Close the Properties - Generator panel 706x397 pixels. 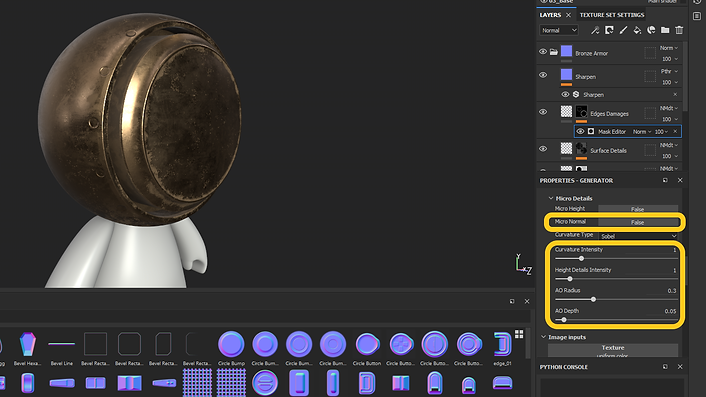pos(680,180)
